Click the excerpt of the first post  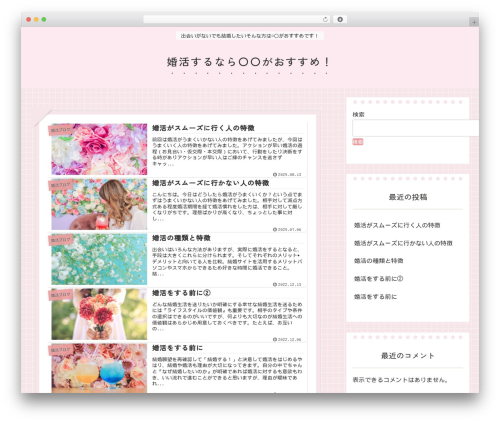pyautogui.click(x=227, y=152)
